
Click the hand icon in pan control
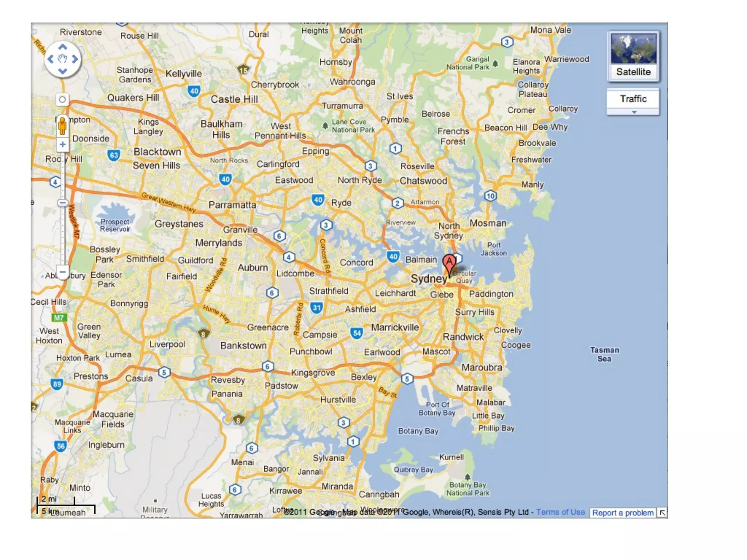coord(63,59)
